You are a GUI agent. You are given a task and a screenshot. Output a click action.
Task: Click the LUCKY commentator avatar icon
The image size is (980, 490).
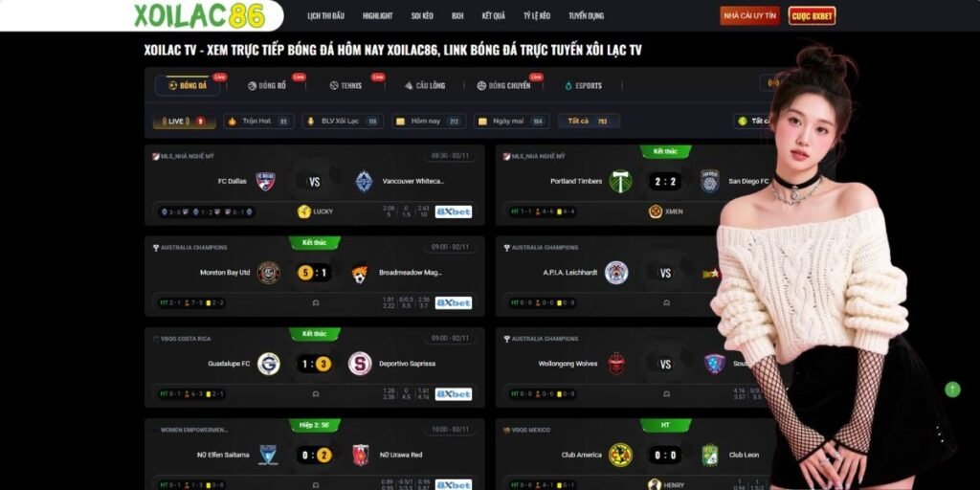click(x=304, y=212)
